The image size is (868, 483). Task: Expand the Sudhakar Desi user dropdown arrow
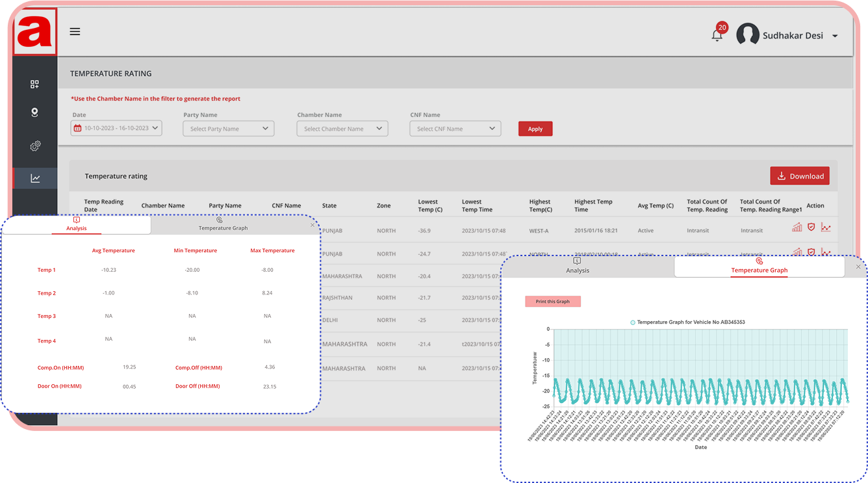[x=836, y=36]
